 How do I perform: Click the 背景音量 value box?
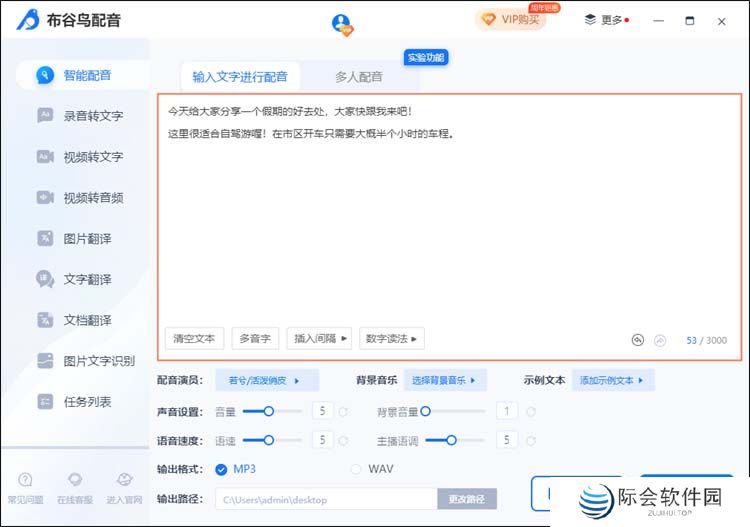pyautogui.click(x=507, y=411)
